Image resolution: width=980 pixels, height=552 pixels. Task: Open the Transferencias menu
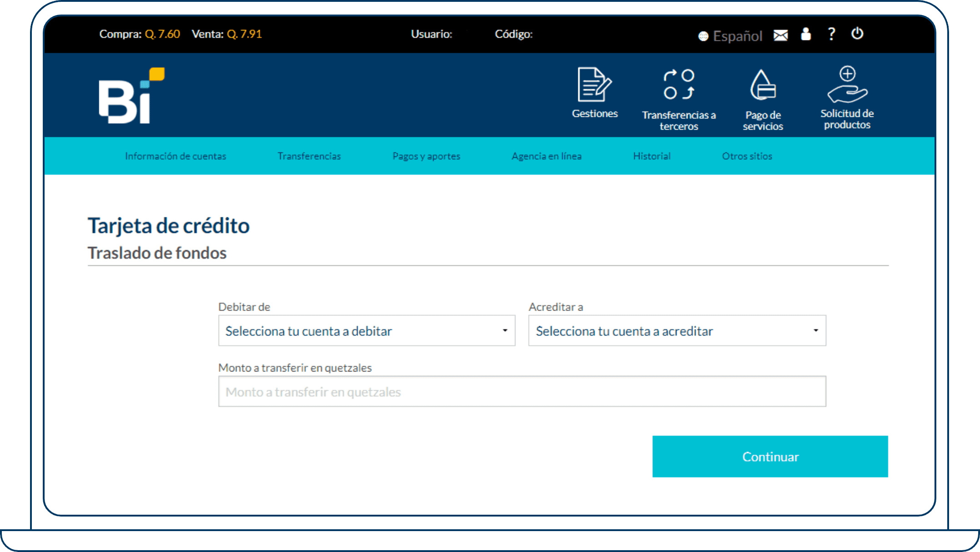(309, 156)
